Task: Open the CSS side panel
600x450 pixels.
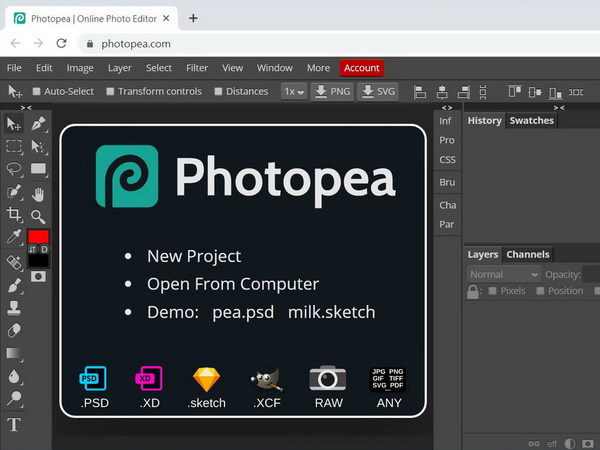Action: tap(447, 160)
